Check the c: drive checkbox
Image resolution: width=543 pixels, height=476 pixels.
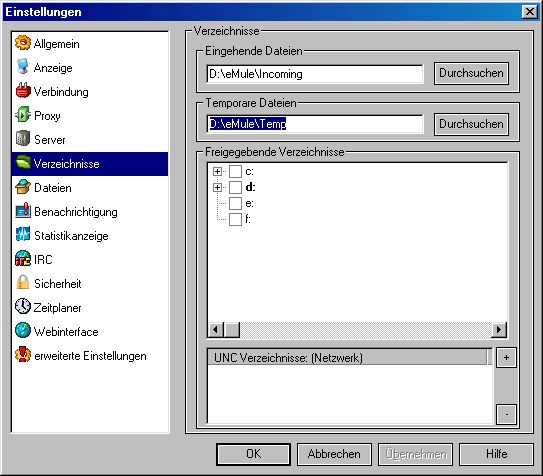click(235, 171)
